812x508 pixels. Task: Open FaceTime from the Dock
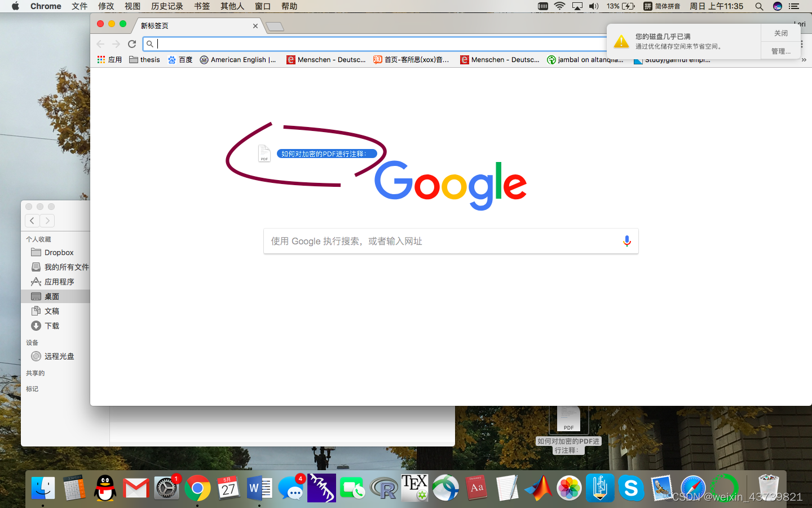pyautogui.click(x=352, y=488)
